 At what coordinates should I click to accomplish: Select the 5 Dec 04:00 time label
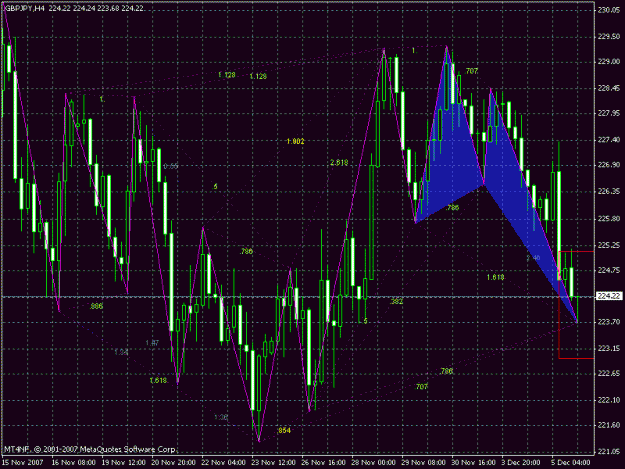point(571,463)
